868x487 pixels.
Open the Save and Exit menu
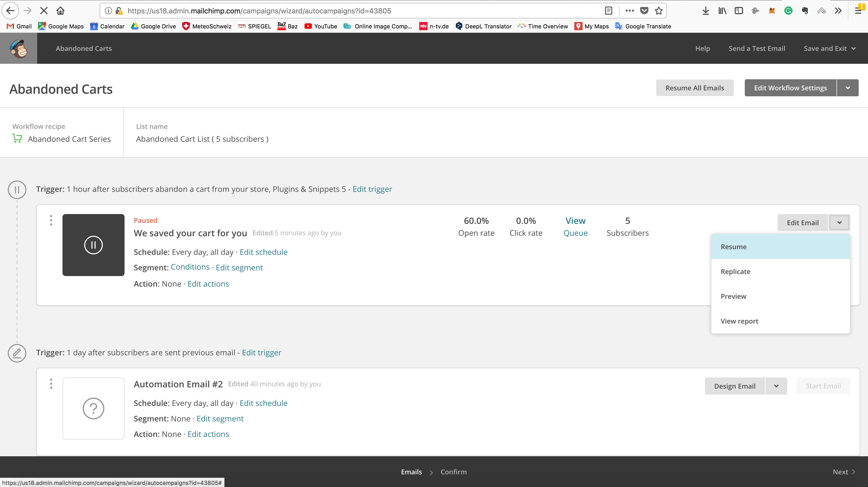pyautogui.click(x=830, y=49)
